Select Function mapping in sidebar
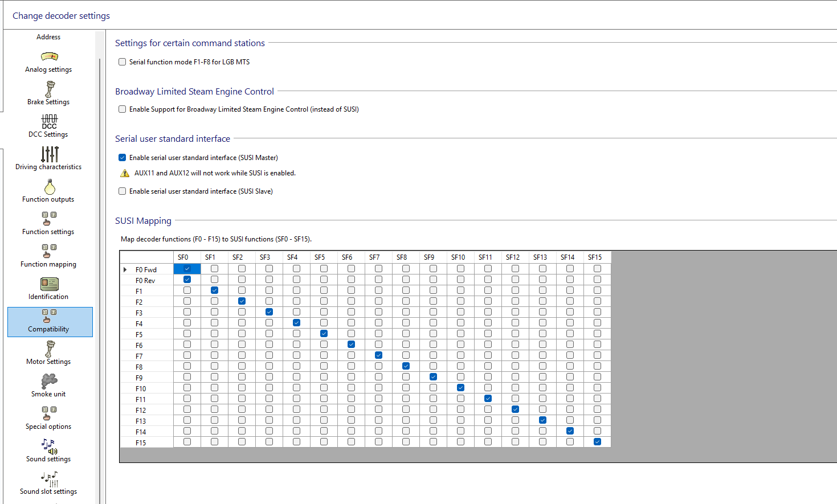 pos(48,256)
